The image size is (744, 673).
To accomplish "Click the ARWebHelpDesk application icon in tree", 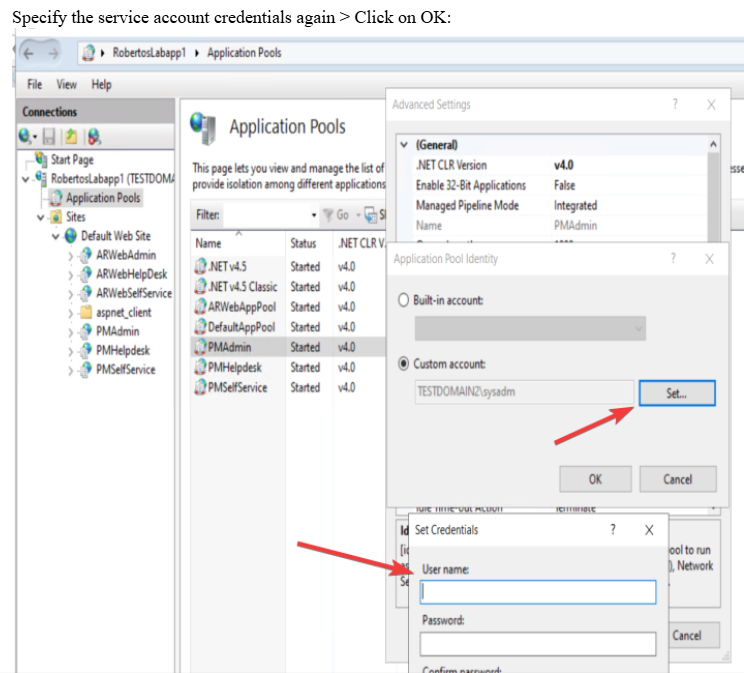I will pos(85,274).
